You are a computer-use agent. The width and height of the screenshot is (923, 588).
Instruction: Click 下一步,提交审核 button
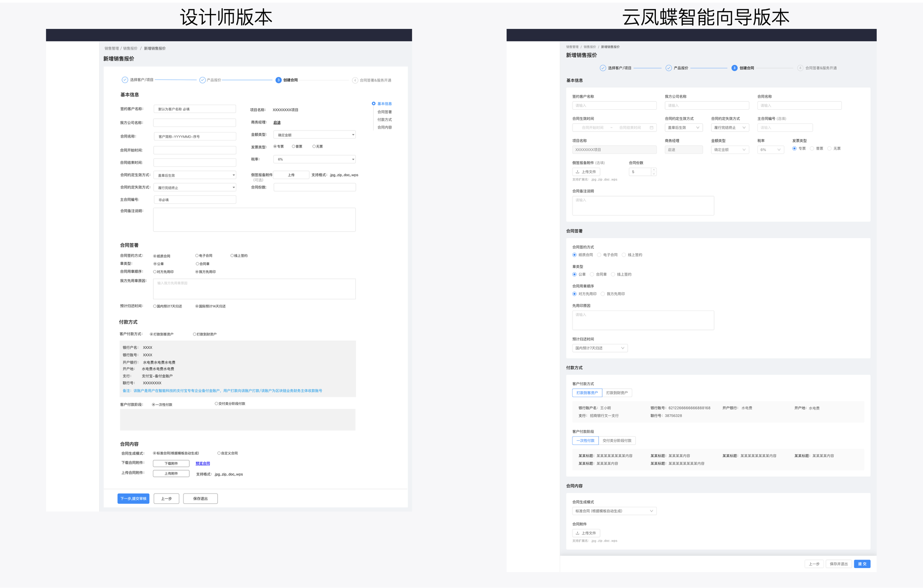(133, 498)
